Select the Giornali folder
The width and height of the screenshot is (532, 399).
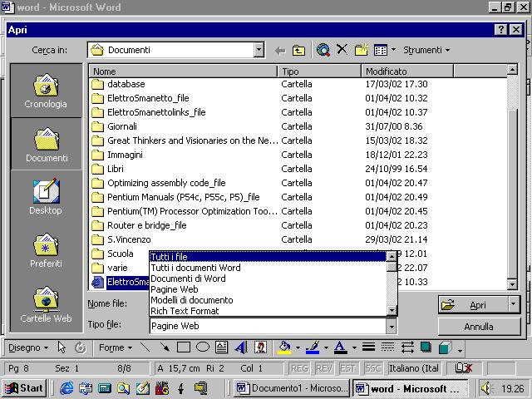[x=122, y=126]
